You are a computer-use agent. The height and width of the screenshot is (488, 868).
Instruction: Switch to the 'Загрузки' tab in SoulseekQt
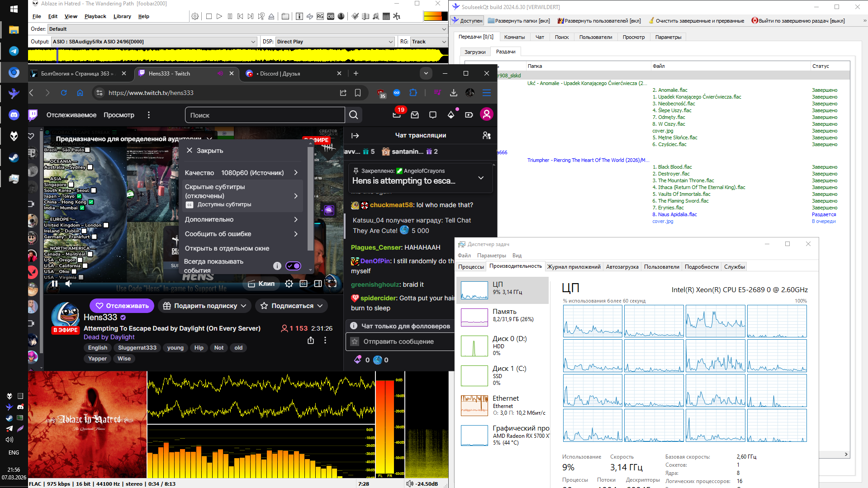(x=475, y=52)
